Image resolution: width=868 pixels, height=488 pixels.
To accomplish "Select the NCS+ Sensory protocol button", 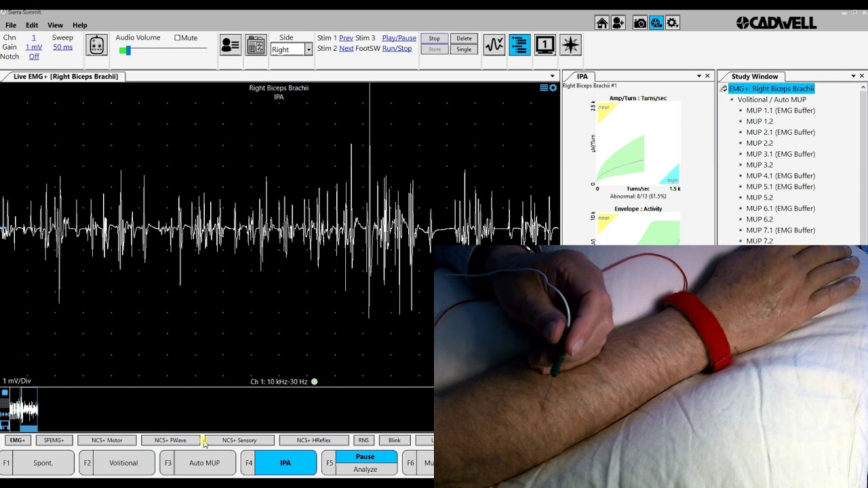I will pos(239,441).
